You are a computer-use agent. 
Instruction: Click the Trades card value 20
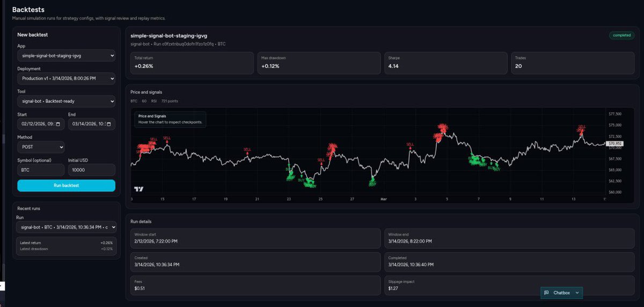pos(519,66)
